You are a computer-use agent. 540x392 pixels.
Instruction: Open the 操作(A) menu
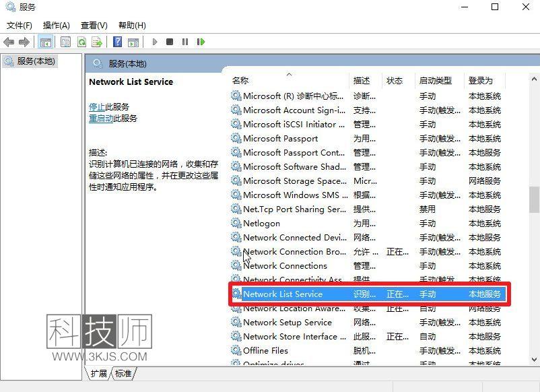(x=56, y=26)
